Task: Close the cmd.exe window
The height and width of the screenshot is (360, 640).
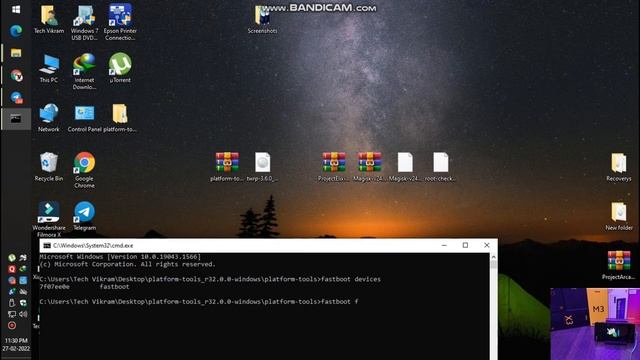Action: click(487, 245)
